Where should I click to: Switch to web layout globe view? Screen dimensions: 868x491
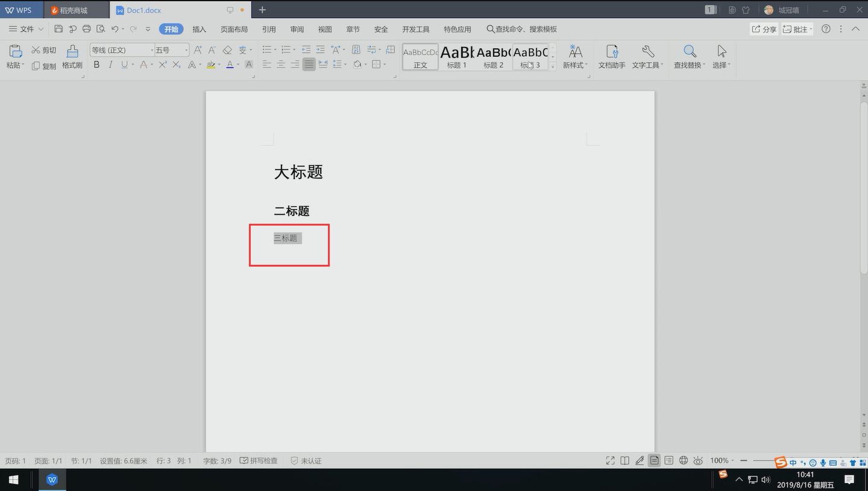684,460
